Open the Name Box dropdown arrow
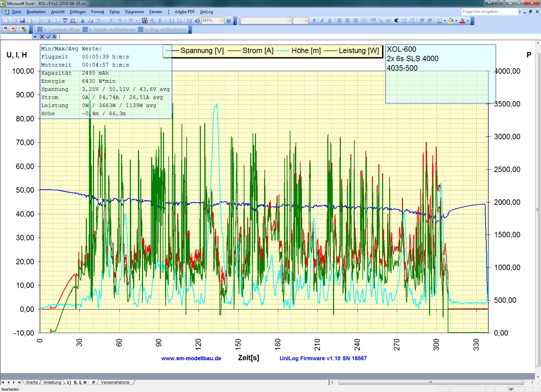 pos(35,36)
